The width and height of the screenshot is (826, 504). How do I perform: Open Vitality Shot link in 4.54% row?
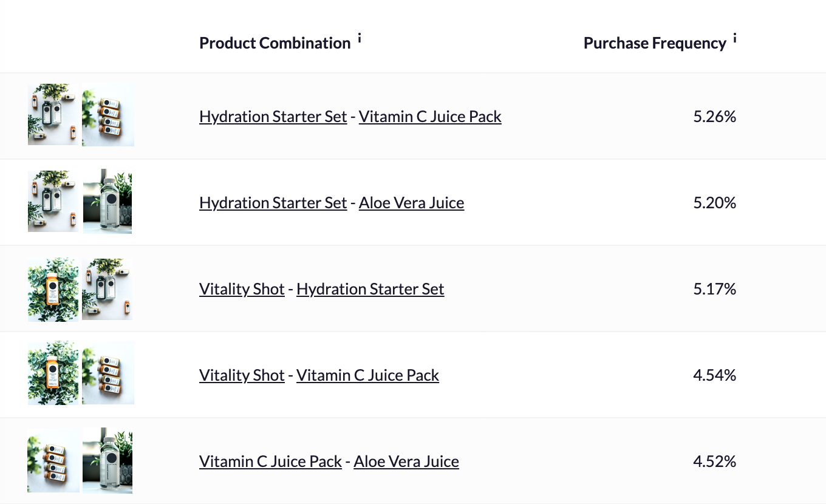pos(242,375)
